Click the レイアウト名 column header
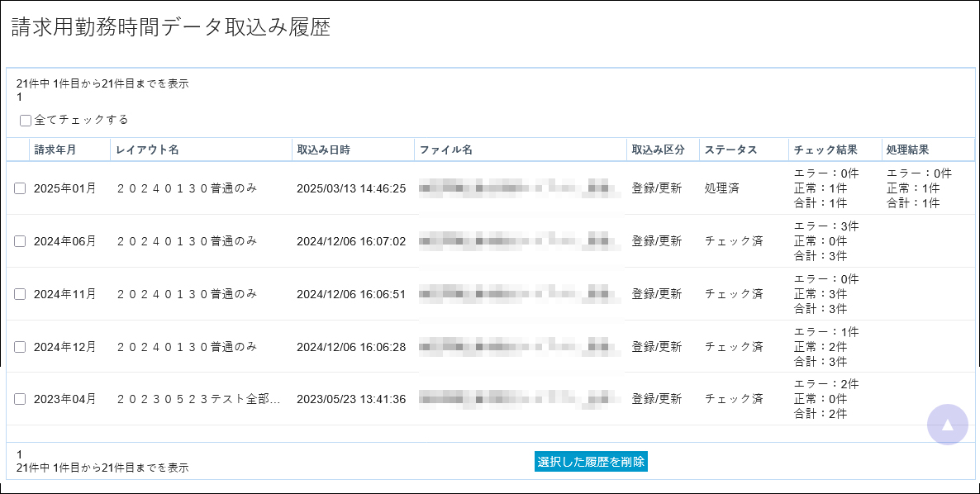980x494 pixels. pyautogui.click(x=148, y=150)
